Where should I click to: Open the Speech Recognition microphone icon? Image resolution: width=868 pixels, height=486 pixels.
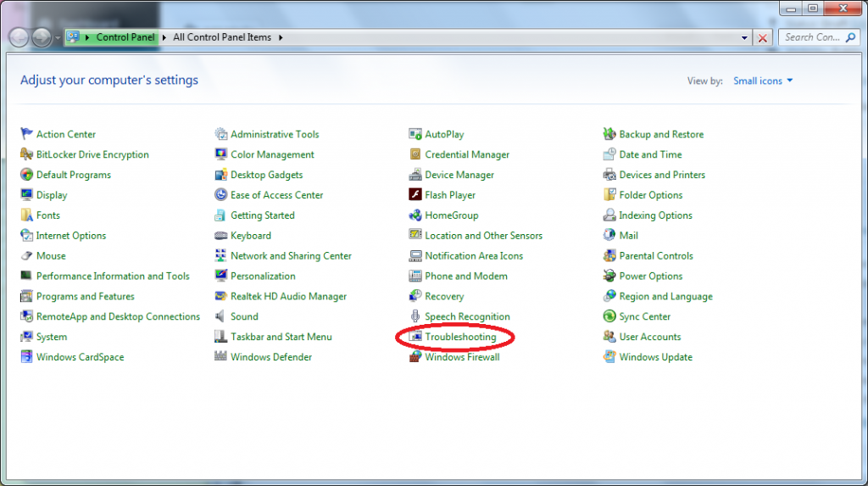415,316
